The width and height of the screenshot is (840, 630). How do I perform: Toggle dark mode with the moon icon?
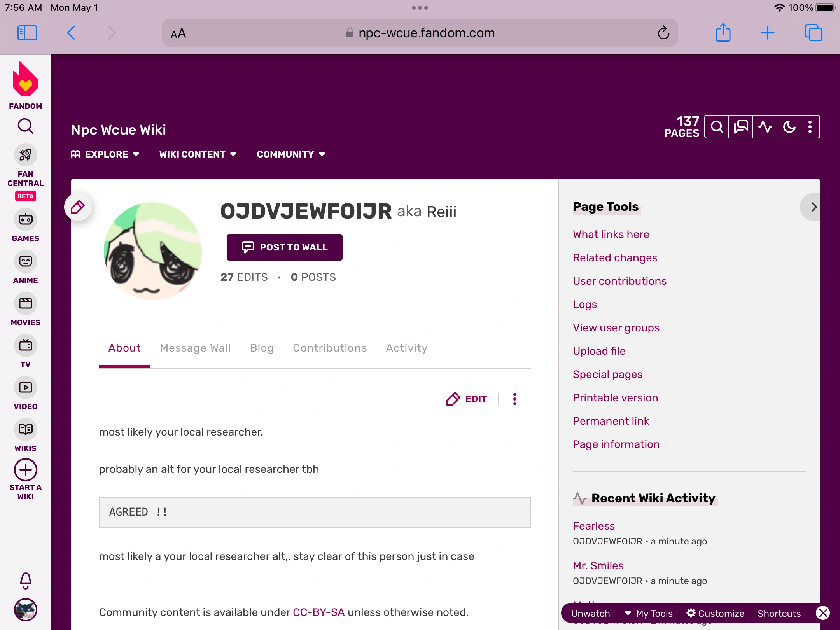pyautogui.click(x=788, y=127)
